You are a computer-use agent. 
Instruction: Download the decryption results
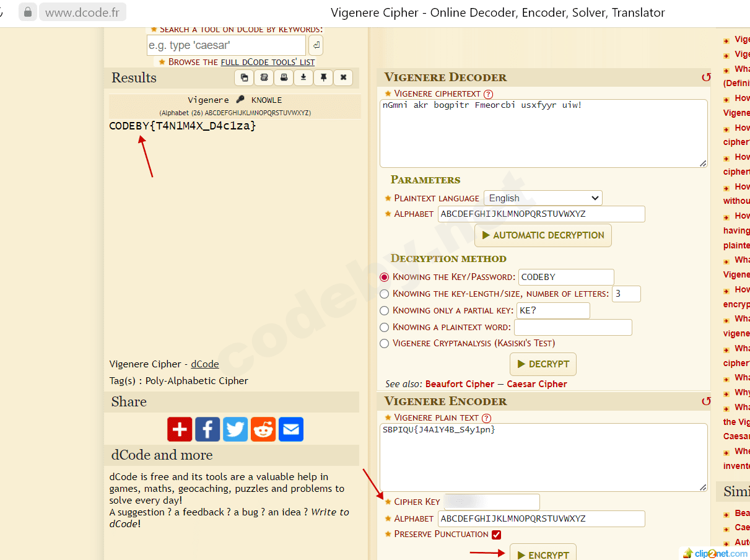click(303, 78)
